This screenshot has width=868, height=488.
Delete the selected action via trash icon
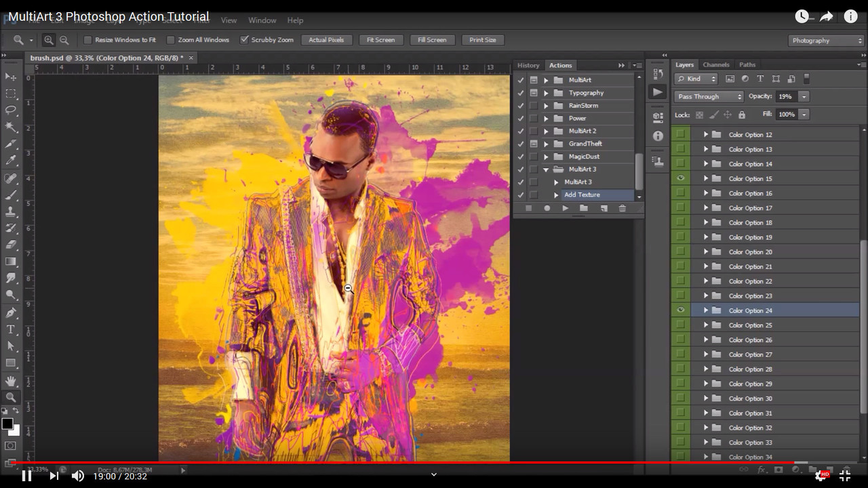[x=623, y=209]
